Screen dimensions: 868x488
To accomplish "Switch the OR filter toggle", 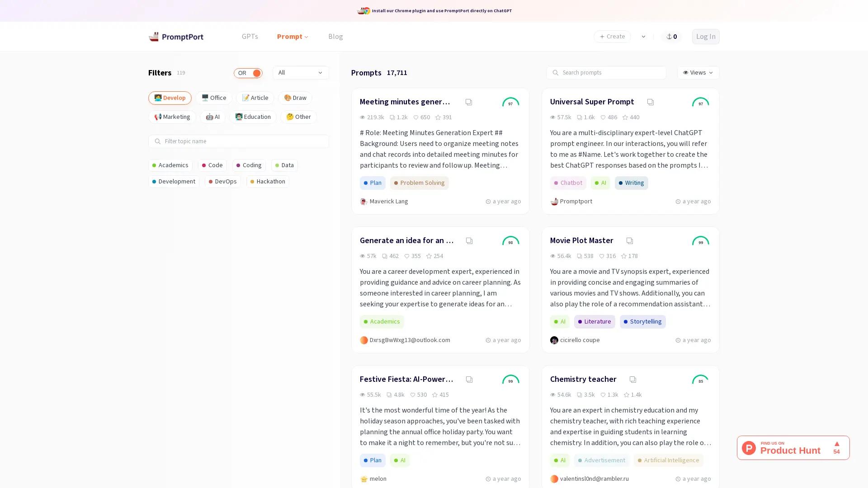I will [x=248, y=73].
